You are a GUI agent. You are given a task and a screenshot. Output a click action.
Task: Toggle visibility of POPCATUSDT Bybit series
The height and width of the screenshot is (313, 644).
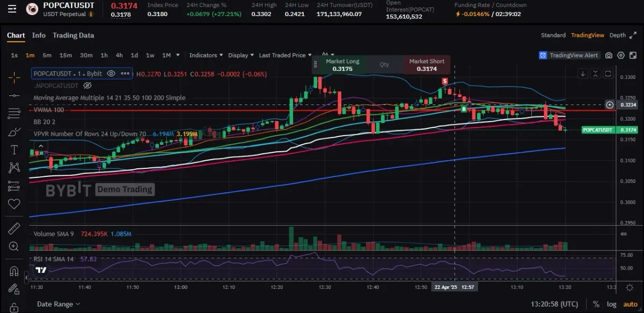pos(111,74)
